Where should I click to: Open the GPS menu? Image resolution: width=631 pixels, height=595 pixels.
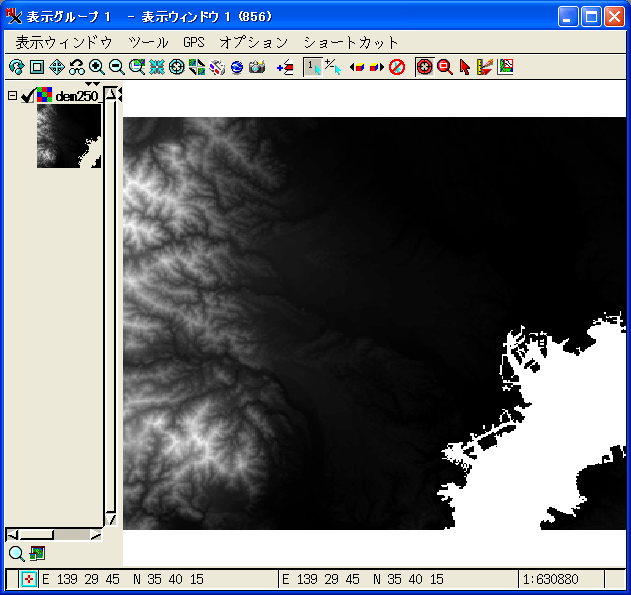point(194,42)
